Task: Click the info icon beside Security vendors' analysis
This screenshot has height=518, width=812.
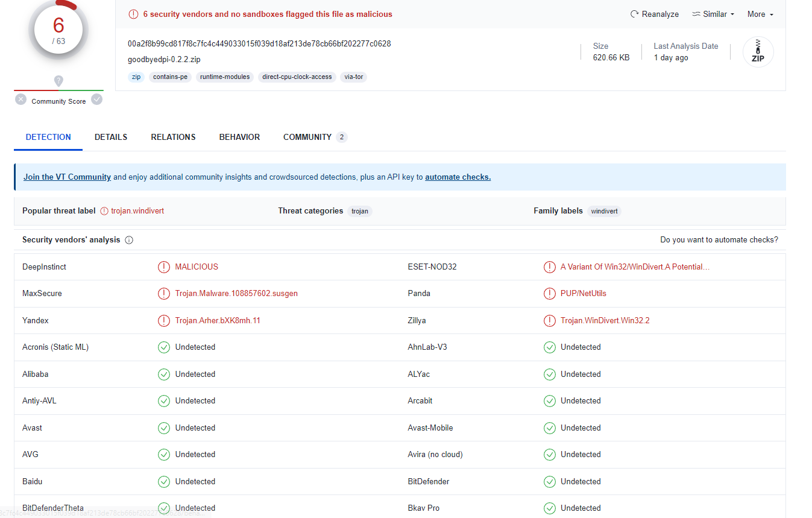Action: point(129,240)
